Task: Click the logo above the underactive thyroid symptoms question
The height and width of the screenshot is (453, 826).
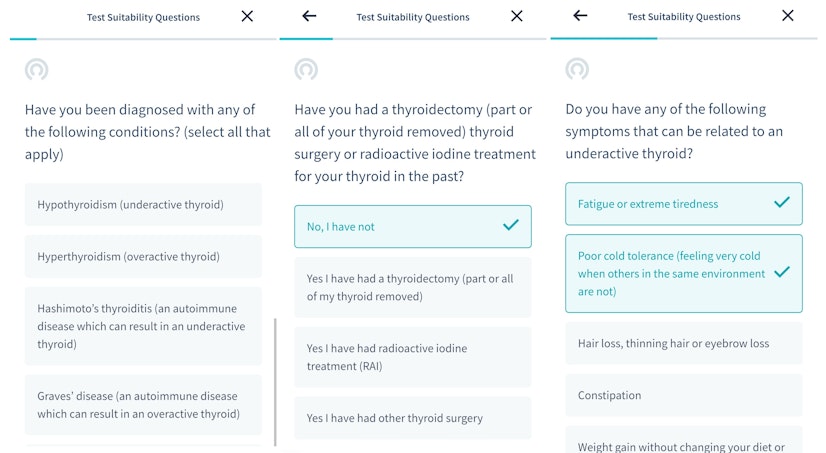Action: (x=577, y=69)
